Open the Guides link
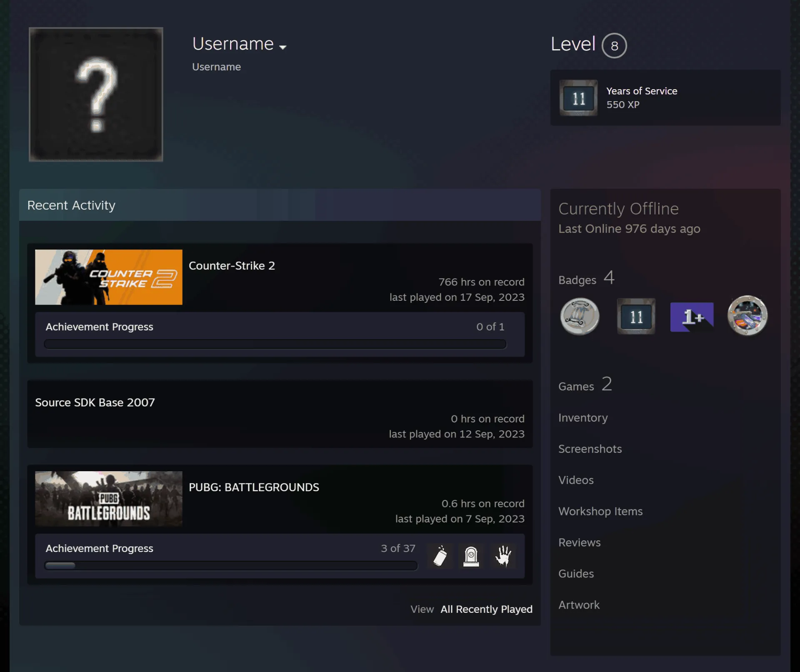Screen dimensions: 800x672 pos(576,574)
